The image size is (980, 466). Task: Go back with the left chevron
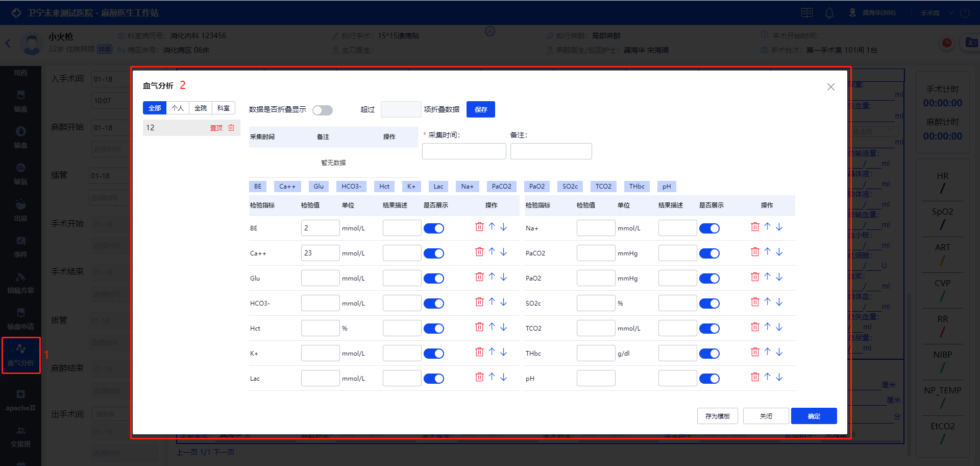pyautogui.click(x=8, y=43)
